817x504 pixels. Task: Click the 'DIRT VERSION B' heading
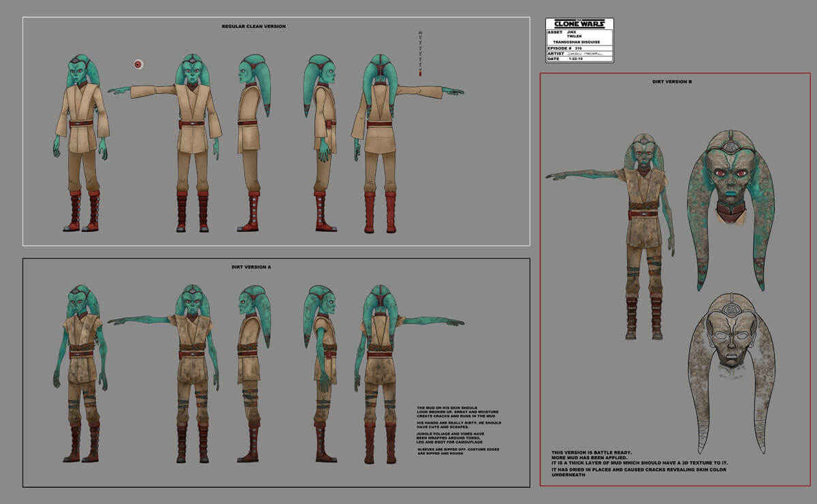tap(671, 82)
